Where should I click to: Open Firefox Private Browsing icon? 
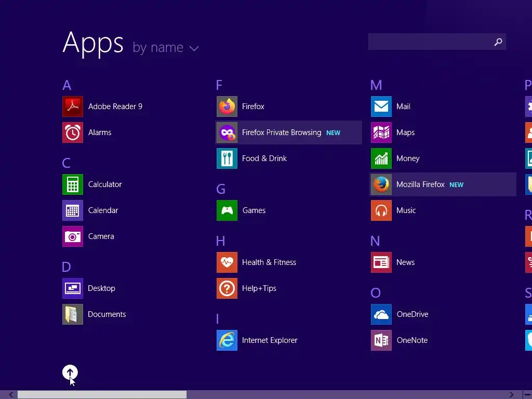[x=227, y=132]
